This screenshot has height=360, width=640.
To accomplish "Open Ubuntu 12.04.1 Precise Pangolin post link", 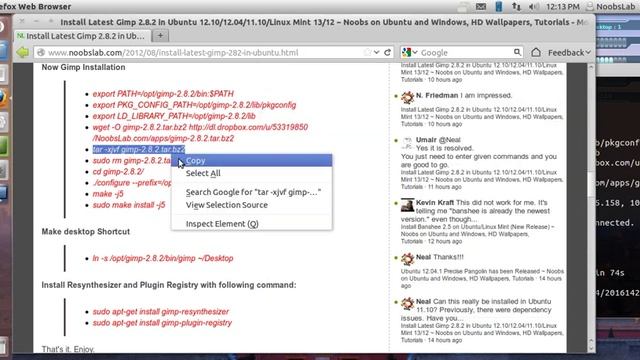I will (x=482, y=278).
